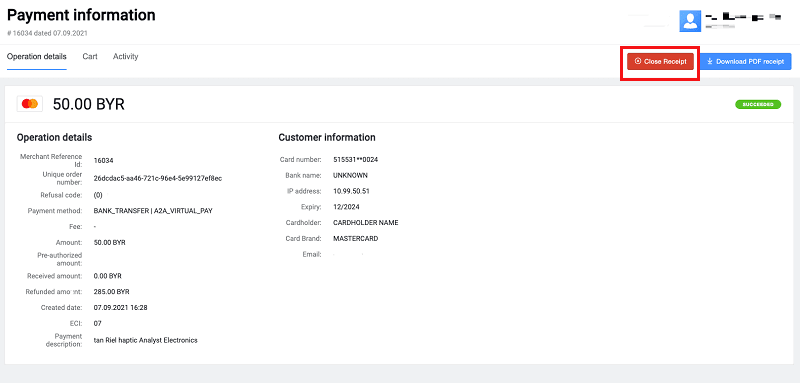Select Merchant Reference Id value 16034

(x=104, y=160)
